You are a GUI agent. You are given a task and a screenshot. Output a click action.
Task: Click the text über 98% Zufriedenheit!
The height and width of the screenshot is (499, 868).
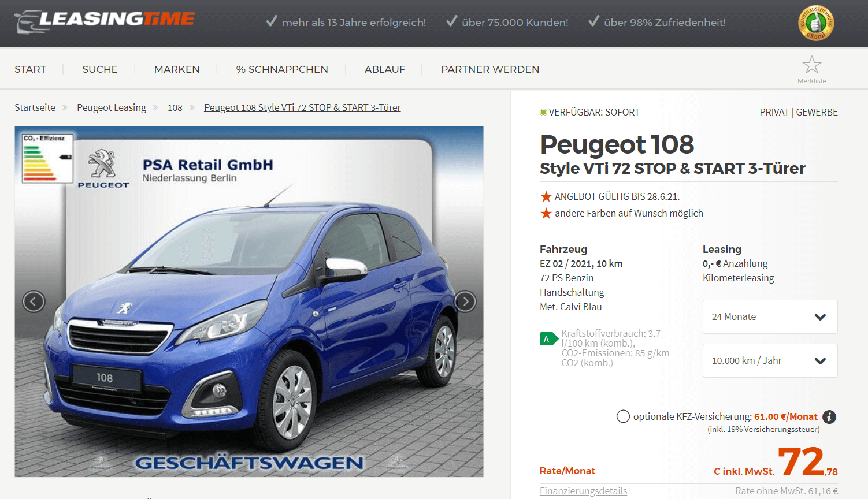(665, 23)
